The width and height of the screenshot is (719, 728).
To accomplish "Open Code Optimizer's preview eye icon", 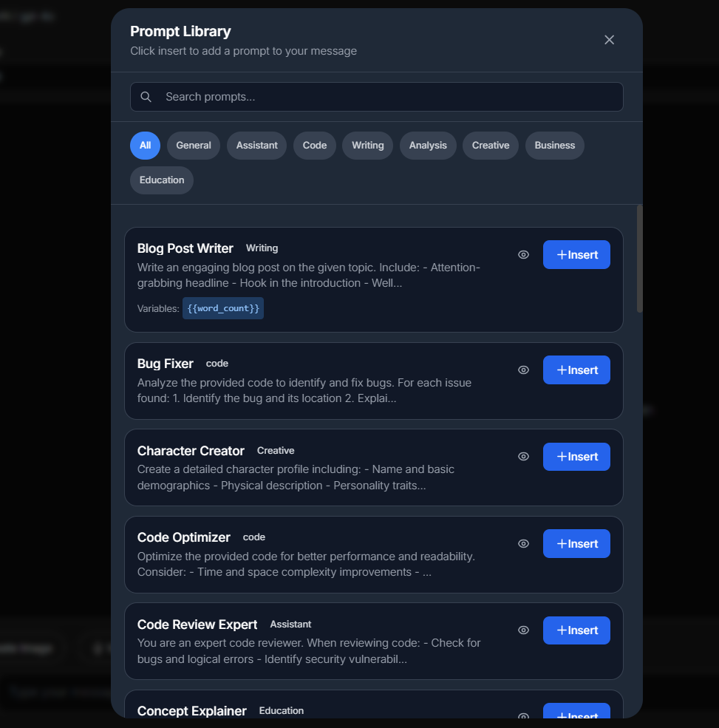I will 523,543.
